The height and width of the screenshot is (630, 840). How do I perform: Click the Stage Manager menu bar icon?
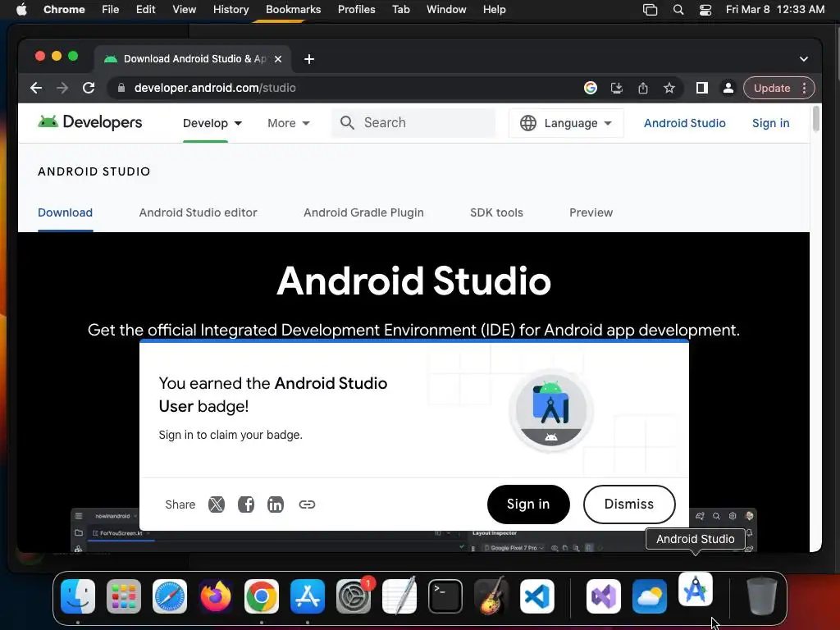pyautogui.click(x=650, y=10)
